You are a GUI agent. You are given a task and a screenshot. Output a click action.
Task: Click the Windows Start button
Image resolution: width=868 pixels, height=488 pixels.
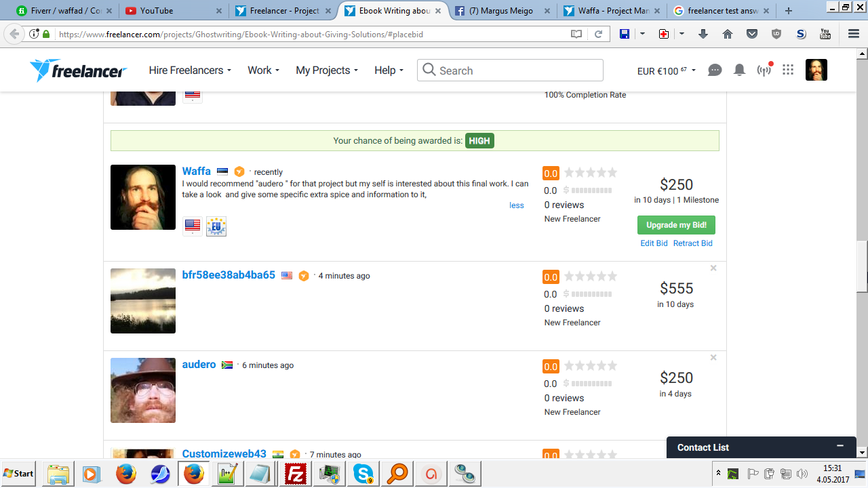tap(19, 474)
